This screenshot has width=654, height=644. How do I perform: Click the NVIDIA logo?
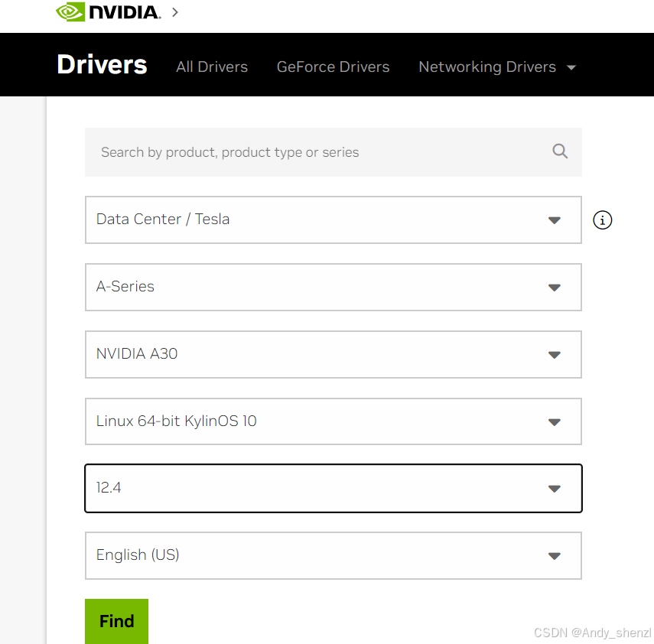(x=108, y=11)
